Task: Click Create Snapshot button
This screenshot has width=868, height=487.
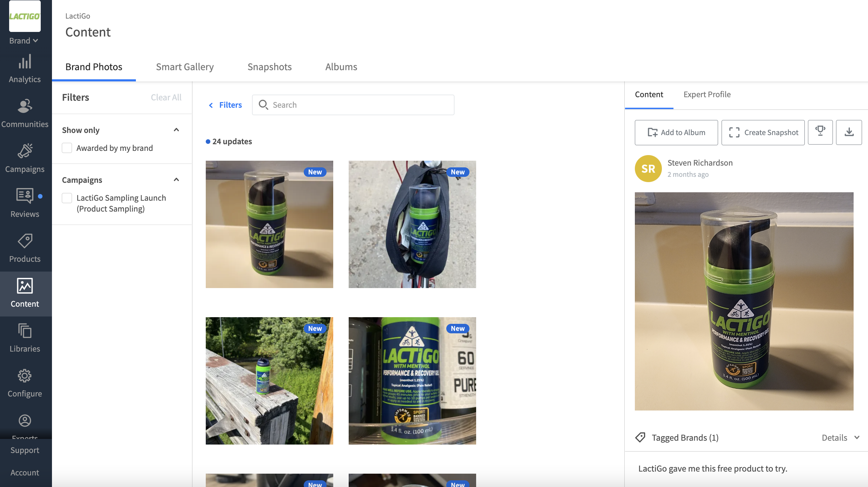Action: click(x=763, y=132)
